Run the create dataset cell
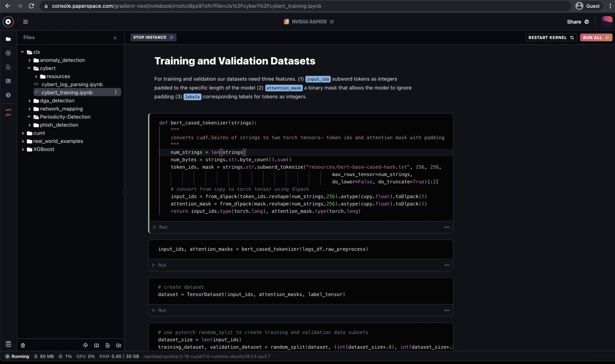The image size is (615, 364). pyautogui.click(x=159, y=310)
